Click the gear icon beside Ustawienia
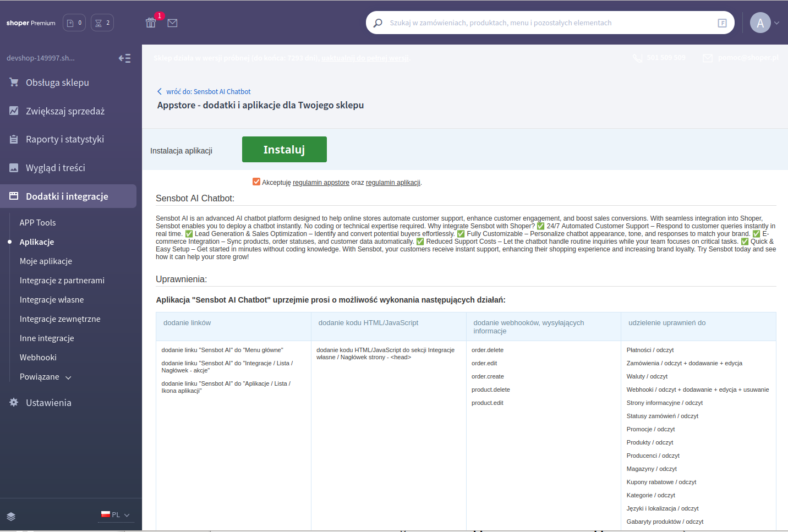 pos(14,402)
